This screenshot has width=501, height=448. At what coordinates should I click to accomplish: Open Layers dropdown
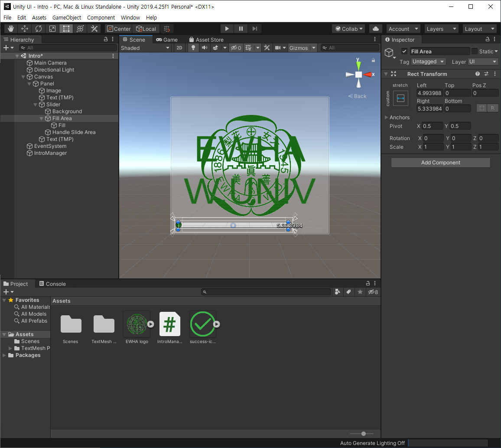pyautogui.click(x=441, y=29)
